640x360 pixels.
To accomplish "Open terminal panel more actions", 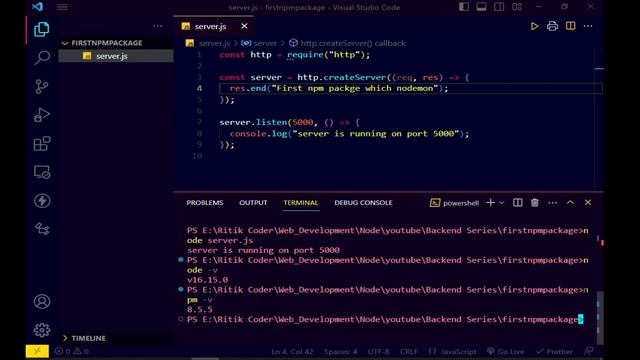I will 552,203.
